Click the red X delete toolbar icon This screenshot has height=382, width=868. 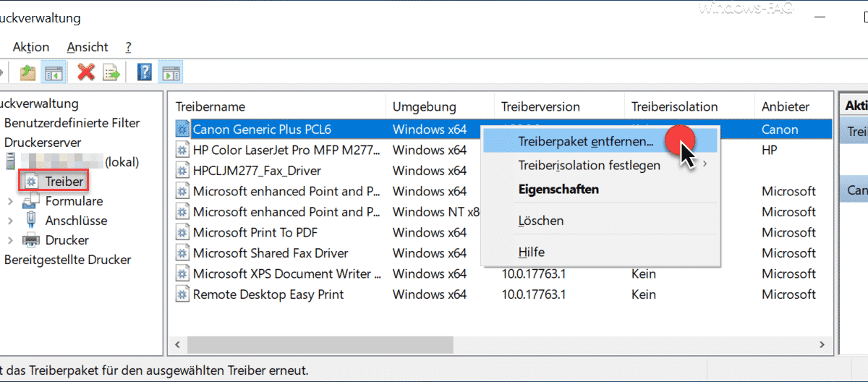coord(87,72)
